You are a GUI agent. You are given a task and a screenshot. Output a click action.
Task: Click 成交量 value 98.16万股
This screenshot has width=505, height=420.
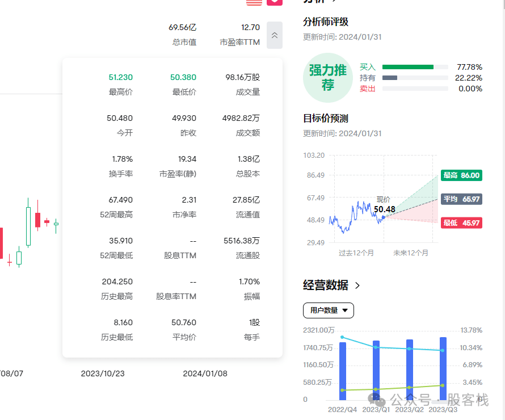[x=242, y=77]
